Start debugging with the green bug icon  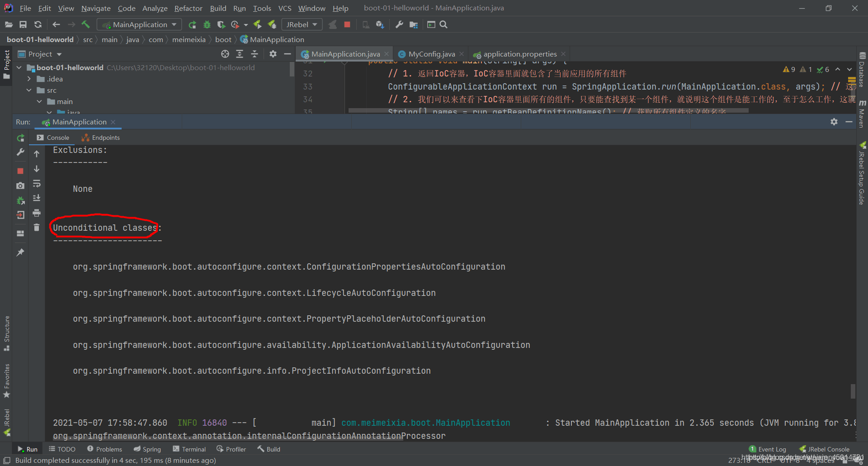point(207,24)
